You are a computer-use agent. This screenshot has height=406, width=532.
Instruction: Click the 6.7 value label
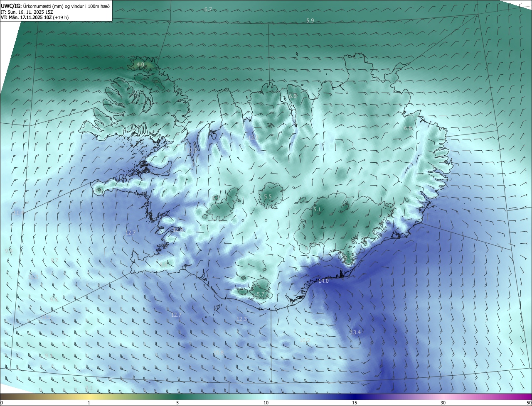(208, 9)
